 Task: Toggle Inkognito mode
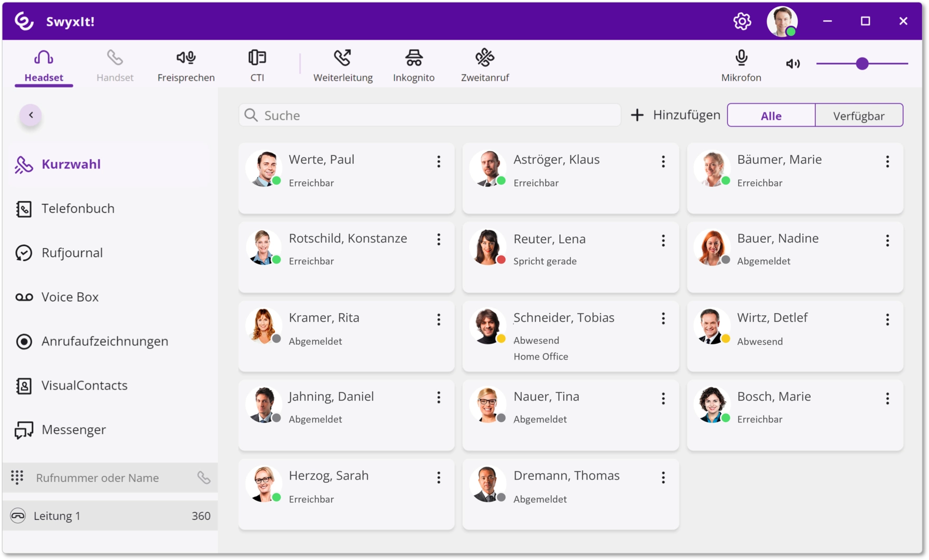click(413, 66)
